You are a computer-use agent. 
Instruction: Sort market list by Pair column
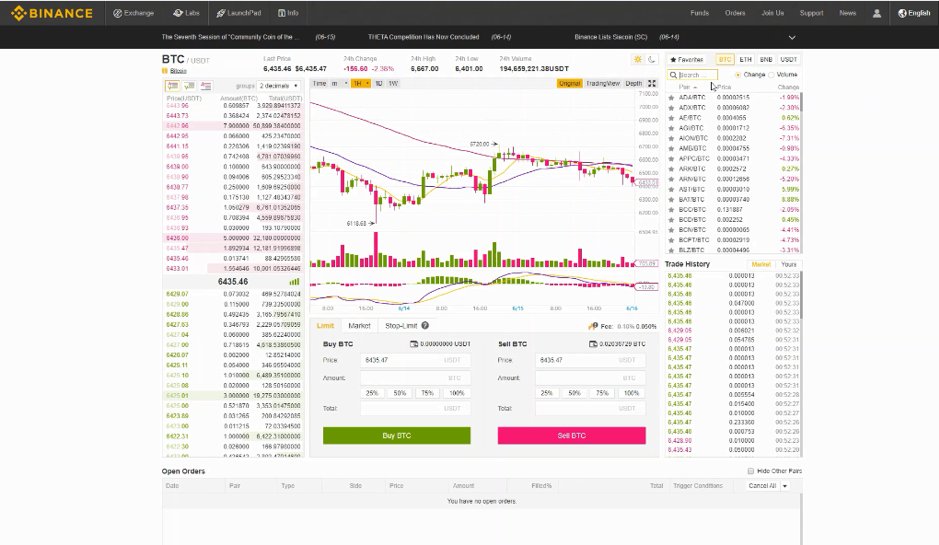click(x=687, y=87)
